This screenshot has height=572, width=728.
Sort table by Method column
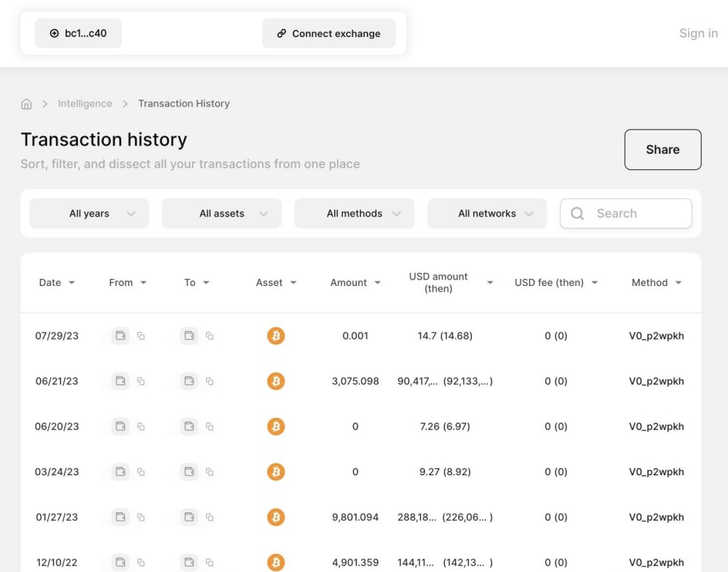coord(656,282)
